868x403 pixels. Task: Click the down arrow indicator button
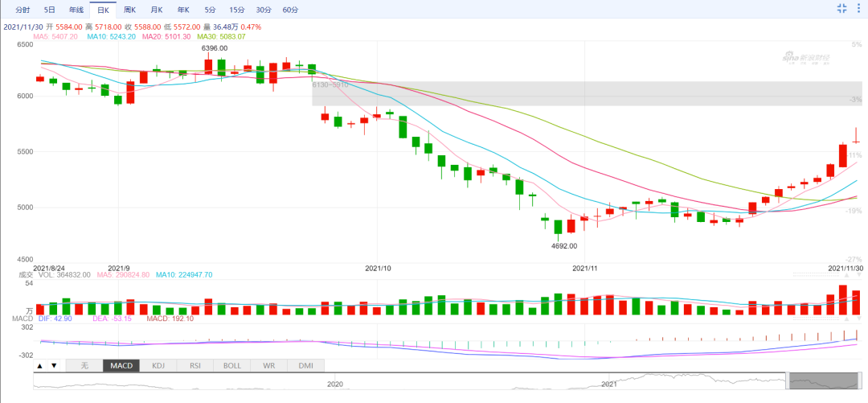(54, 365)
